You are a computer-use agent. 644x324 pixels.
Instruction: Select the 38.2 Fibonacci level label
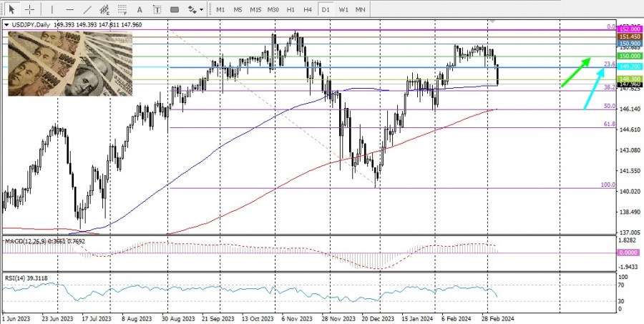[610, 87]
